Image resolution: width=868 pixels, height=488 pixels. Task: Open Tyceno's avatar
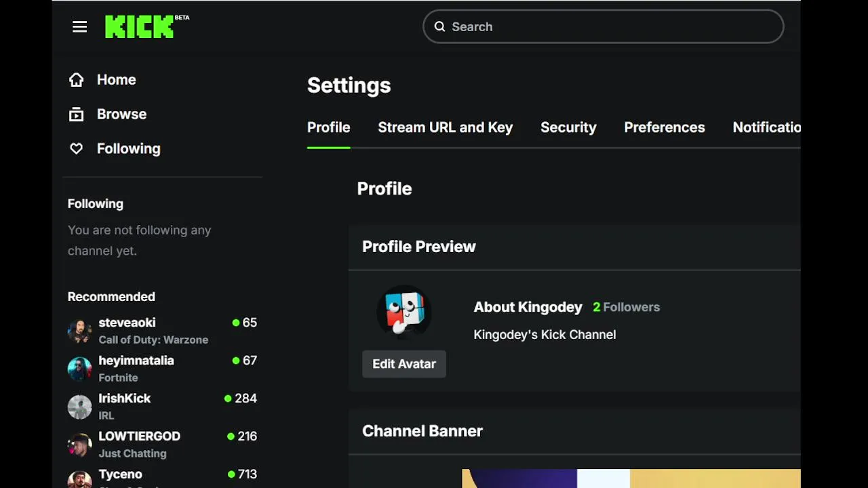coord(79,479)
